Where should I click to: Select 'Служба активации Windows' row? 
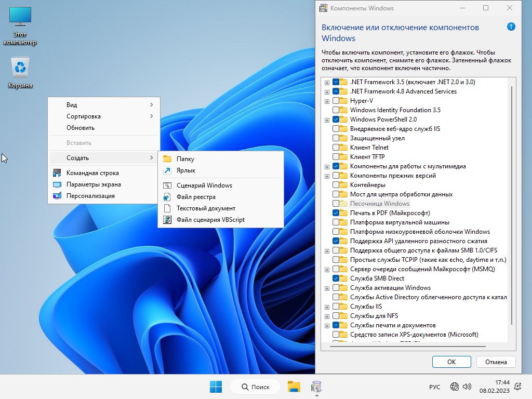pos(390,288)
